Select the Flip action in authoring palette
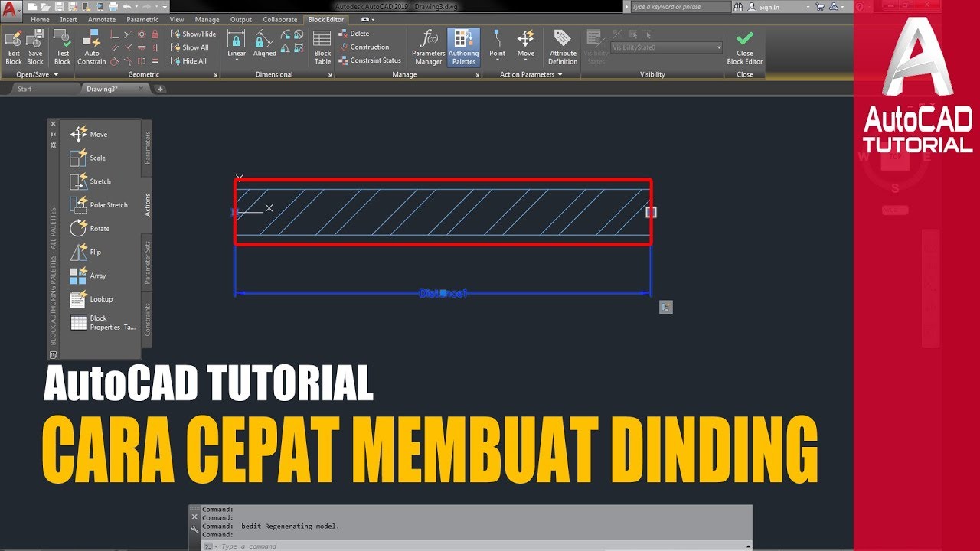This screenshot has width=980, height=551. [86, 252]
